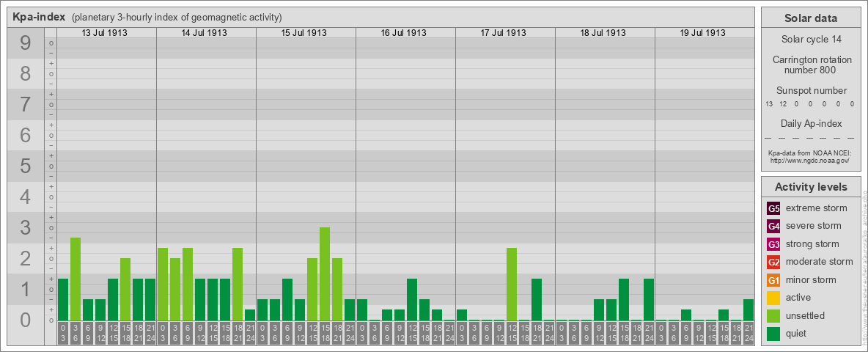The width and height of the screenshot is (868, 352).
Task: Click the 21–24 hour label under 19 Jul
Action: click(749, 333)
